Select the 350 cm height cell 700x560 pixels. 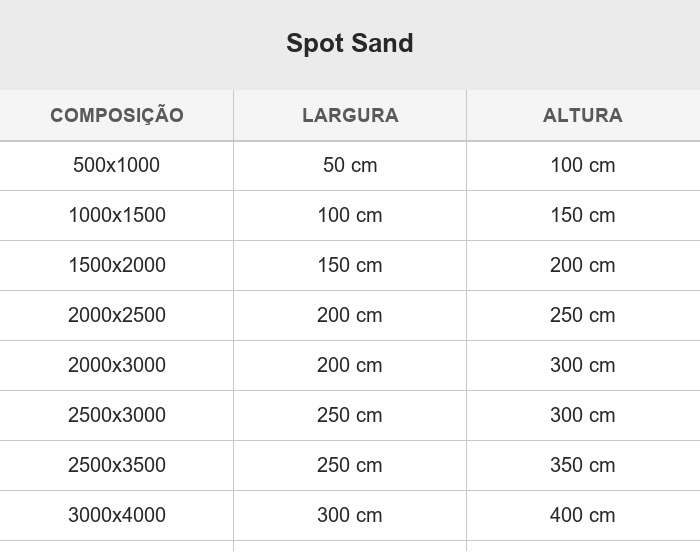583,466
